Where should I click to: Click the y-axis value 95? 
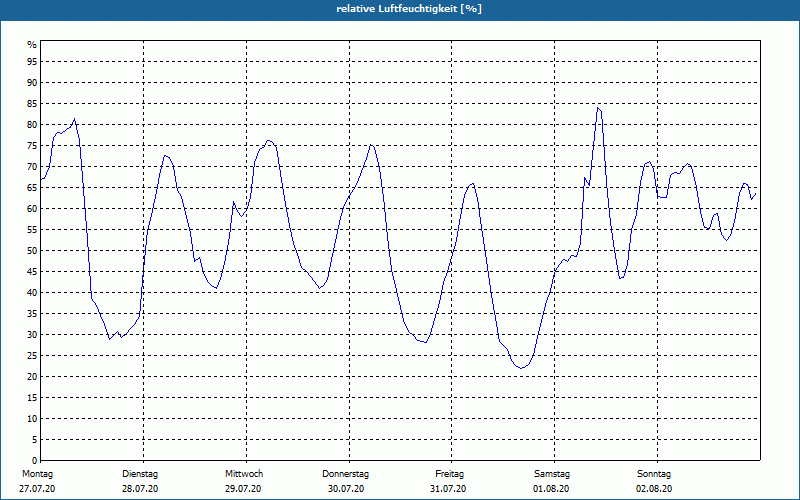[x=32, y=62]
